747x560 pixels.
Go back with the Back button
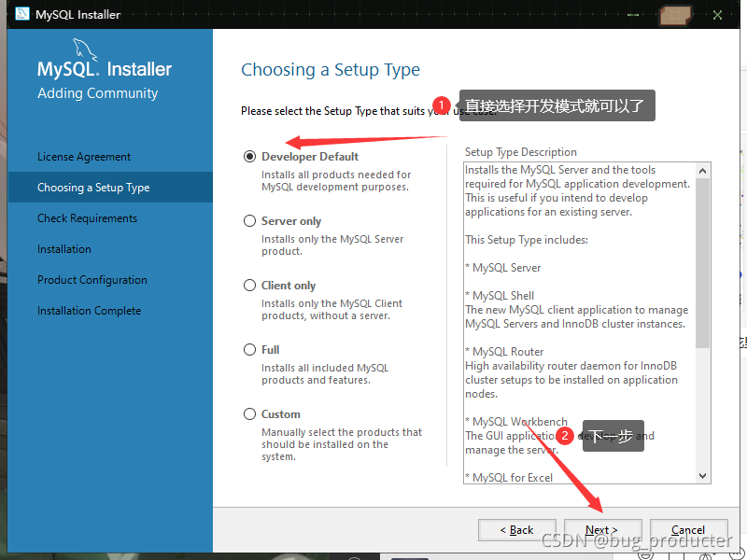517,530
